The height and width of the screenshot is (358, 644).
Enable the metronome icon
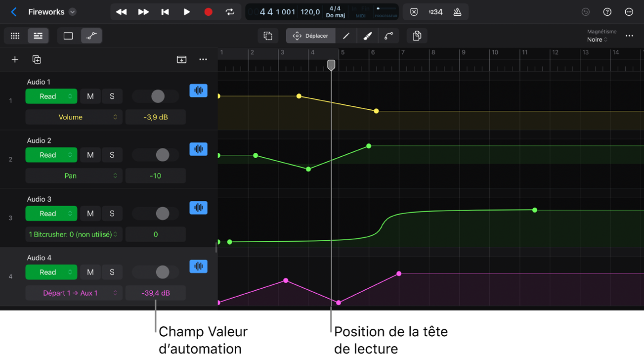pos(457,12)
